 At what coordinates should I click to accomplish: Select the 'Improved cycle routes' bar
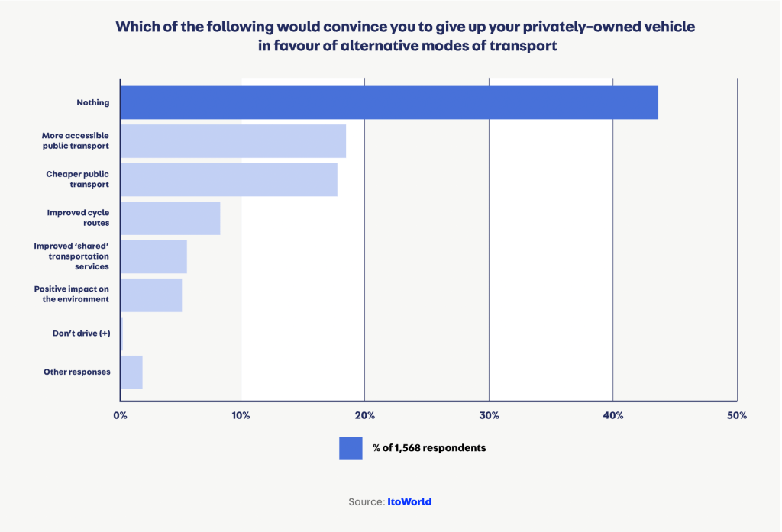[171, 218]
